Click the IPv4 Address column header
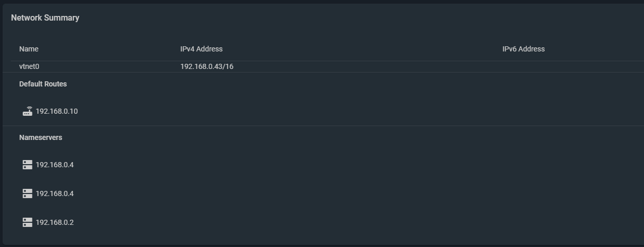The width and height of the screenshot is (644, 247). click(201, 49)
